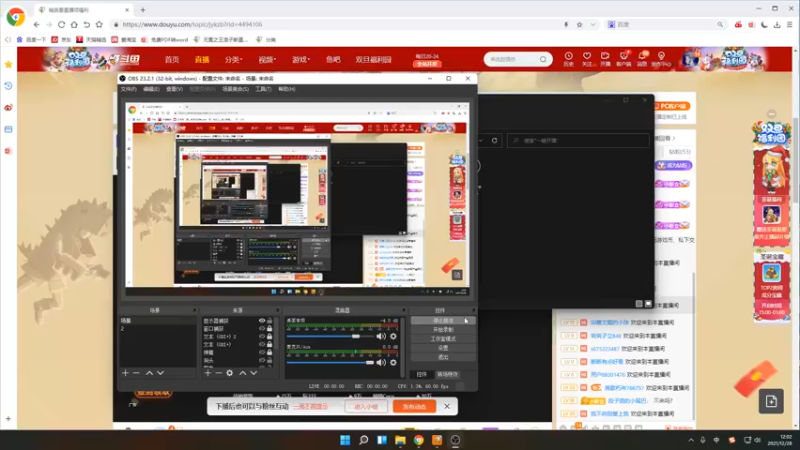
Task: Switch to OBS icon in taskbar
Action: (x=455, y=440)
